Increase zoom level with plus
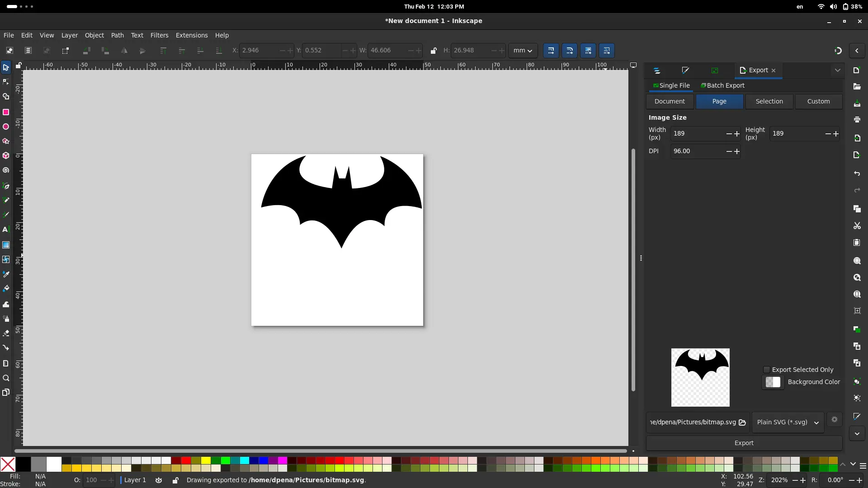 point(803,480)
